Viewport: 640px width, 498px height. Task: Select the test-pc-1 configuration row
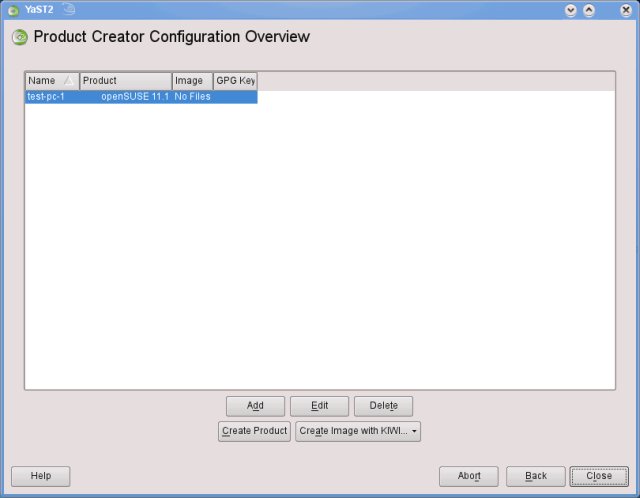click(141, 97)
